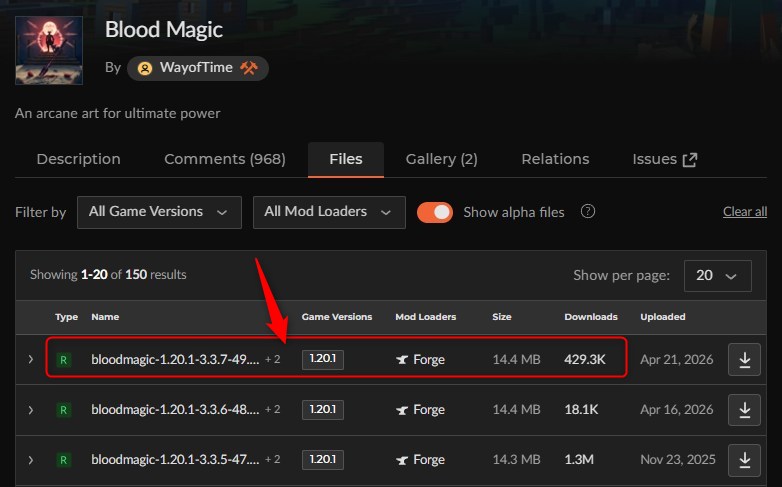The height and width of the screenshot is (487, 782).
Task: Download the file uploaded Apr 21, 2026
Action: pyautogui.click(x=744, y=359)
